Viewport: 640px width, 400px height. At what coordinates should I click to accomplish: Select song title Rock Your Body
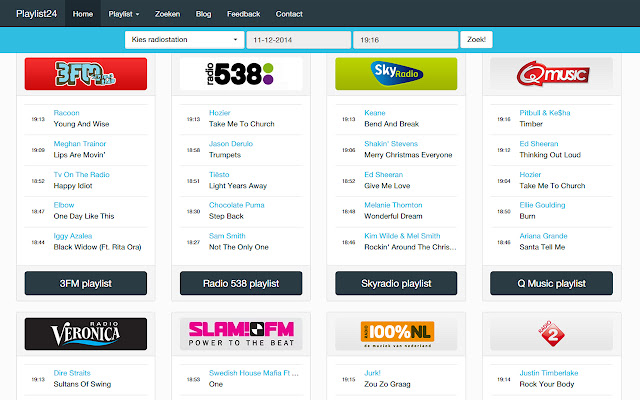(547, 384)
